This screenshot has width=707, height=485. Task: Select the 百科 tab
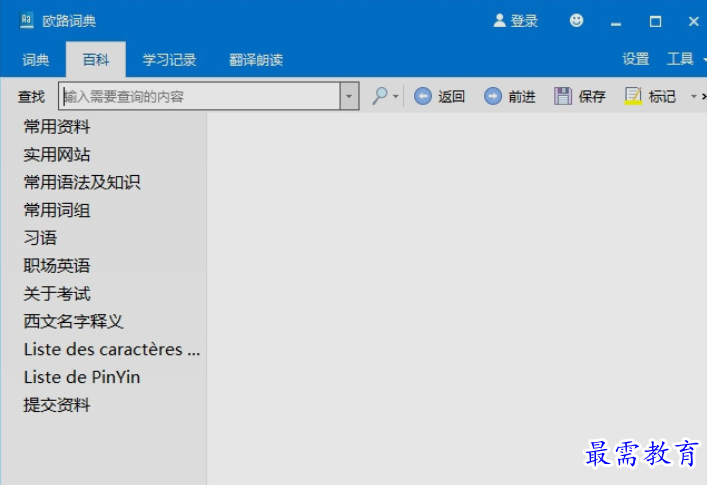[x=96, y=60]
